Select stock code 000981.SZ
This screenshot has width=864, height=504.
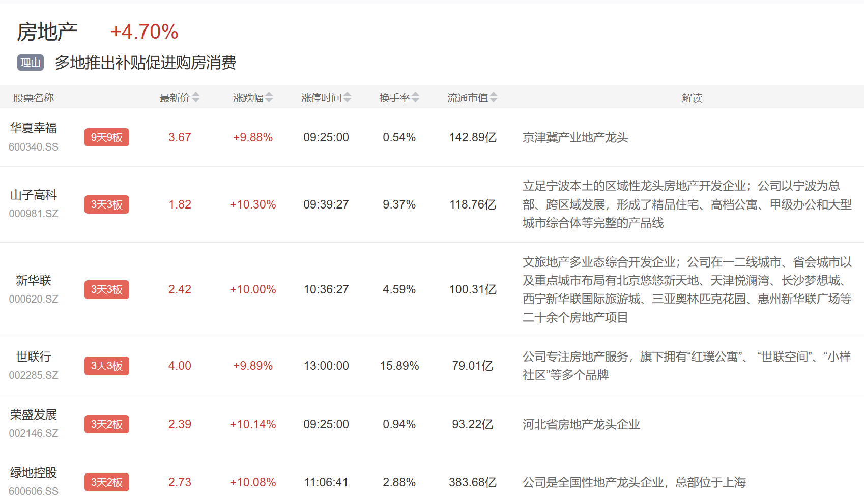(x=34, y=214)
